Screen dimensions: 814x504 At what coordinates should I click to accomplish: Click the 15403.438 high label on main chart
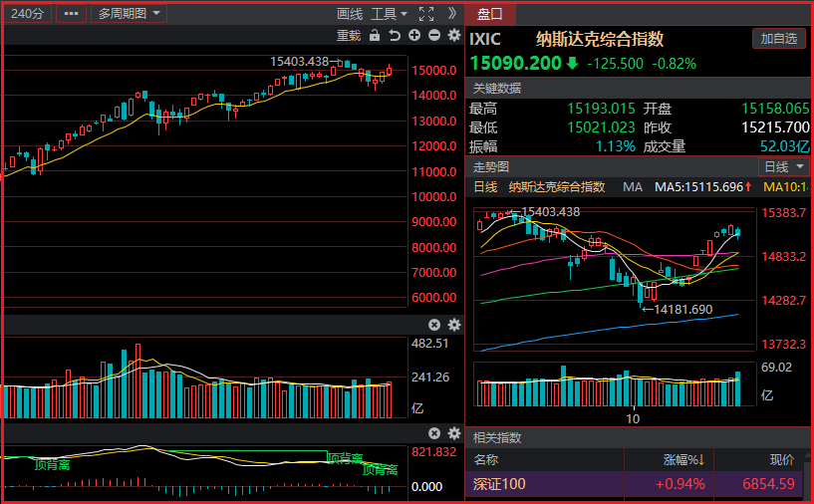299,61
